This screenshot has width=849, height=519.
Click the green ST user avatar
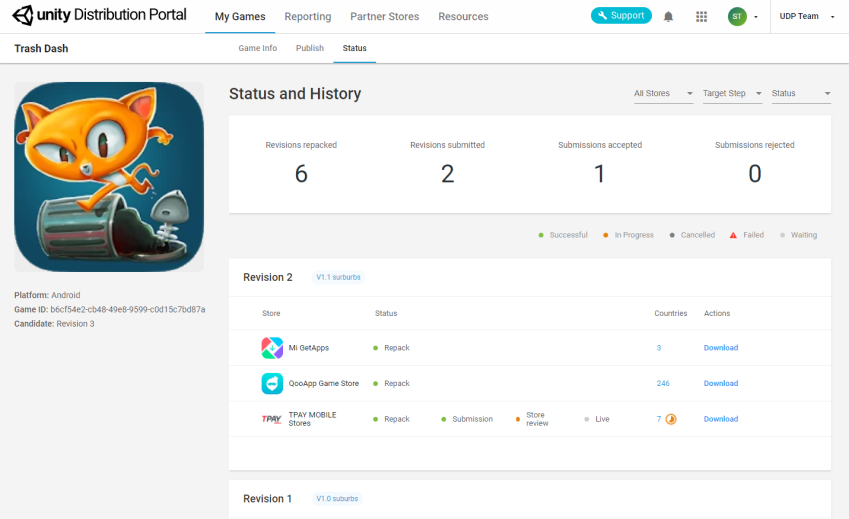[x=737, y=17]
